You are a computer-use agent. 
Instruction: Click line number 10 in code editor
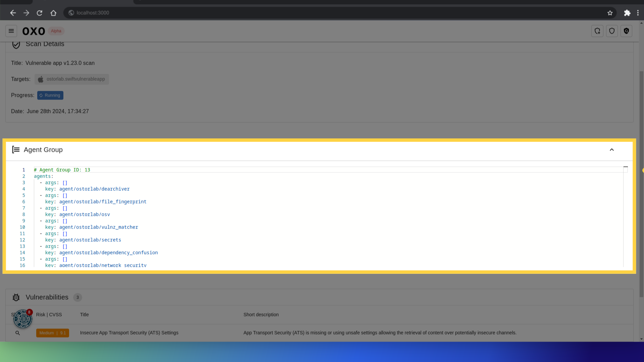pos(22,227)
